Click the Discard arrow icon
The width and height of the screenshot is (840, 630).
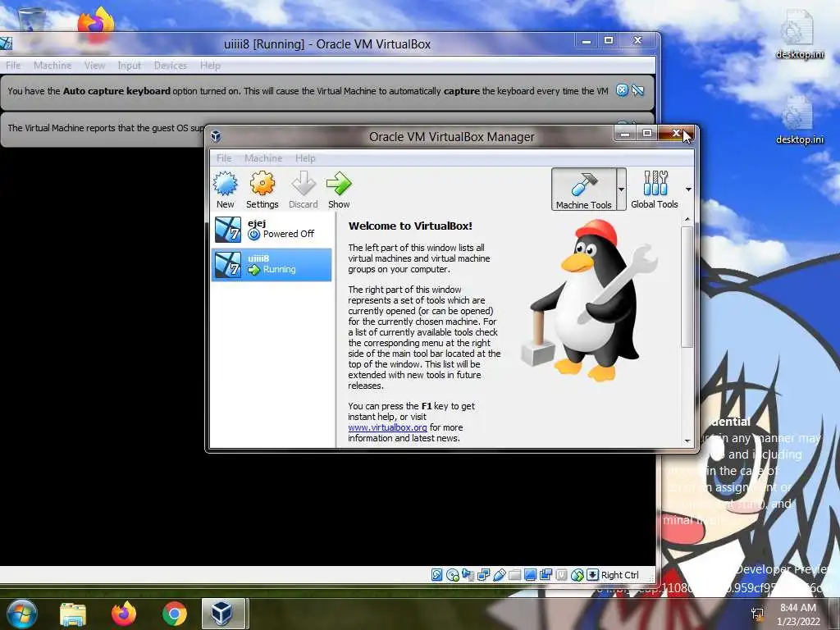click(304, 184)
